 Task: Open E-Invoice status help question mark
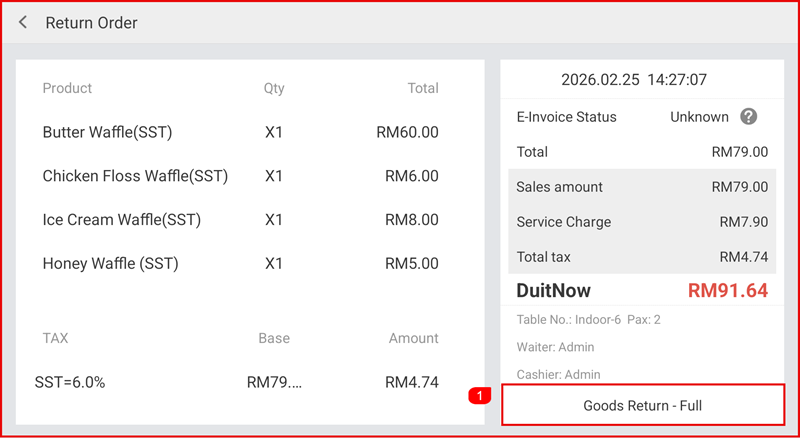(x=748, y=117)
